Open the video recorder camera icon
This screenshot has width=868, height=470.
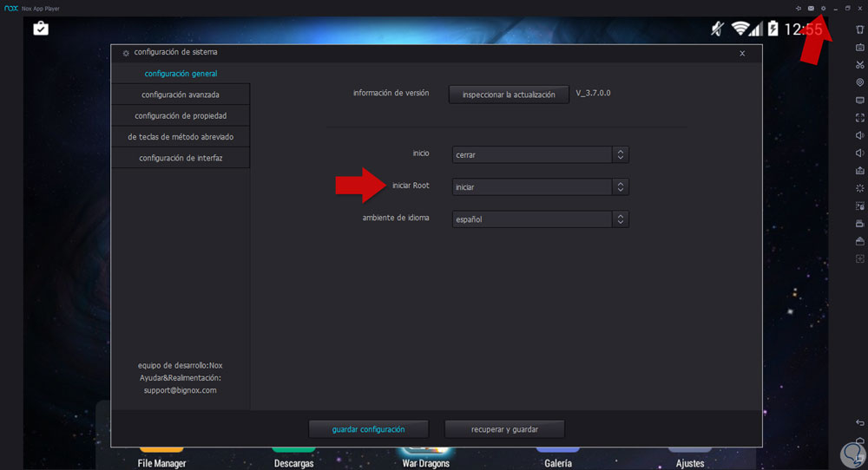[859, 224]
